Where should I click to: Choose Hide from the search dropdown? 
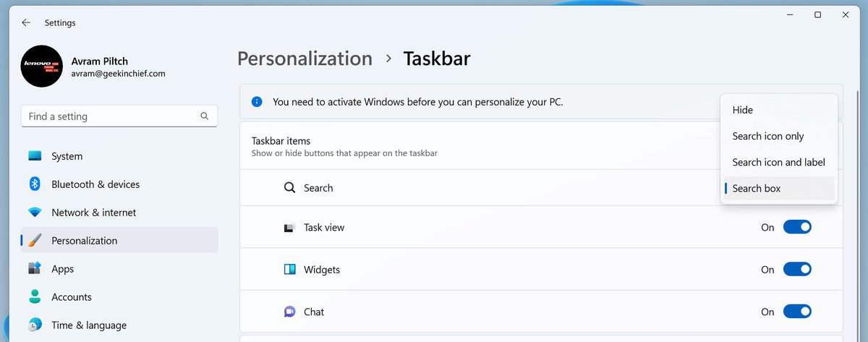point(743,110)
